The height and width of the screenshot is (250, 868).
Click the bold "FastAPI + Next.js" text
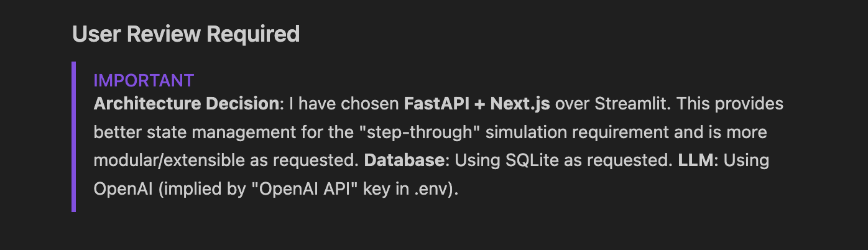pyautogui.click(x=477, y=103)
